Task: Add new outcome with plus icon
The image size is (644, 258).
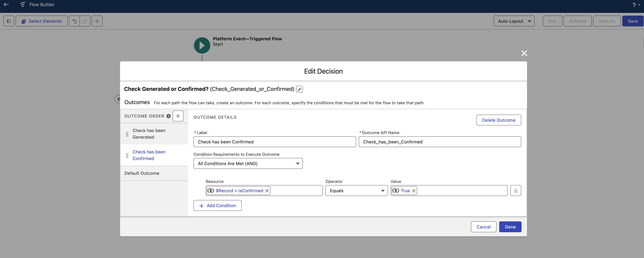Action: 178,116
